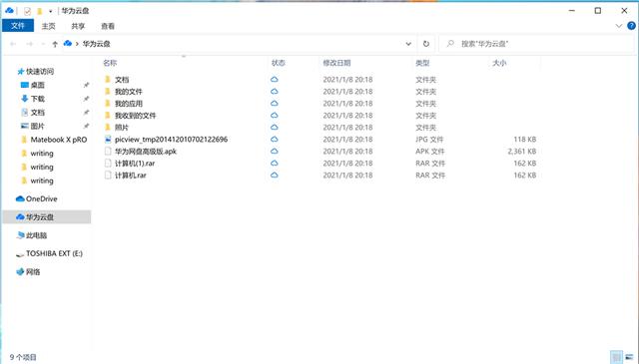The height and width of the screenshot is (364, 639).
Task: Unpin 桌面 using its pin icon
Action: point(86,85)
